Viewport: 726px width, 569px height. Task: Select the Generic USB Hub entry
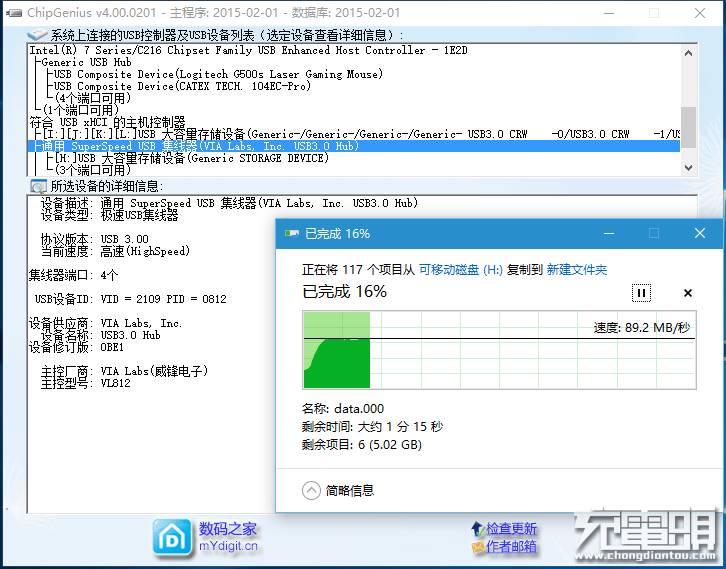[x=86, y=62]
